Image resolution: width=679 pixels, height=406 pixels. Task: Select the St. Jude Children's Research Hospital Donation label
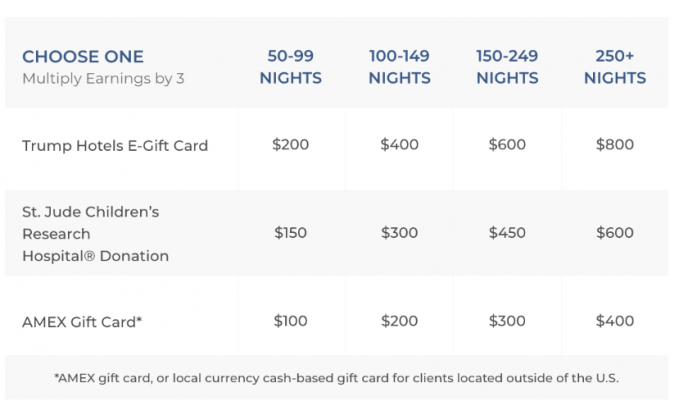click(95, 234)
